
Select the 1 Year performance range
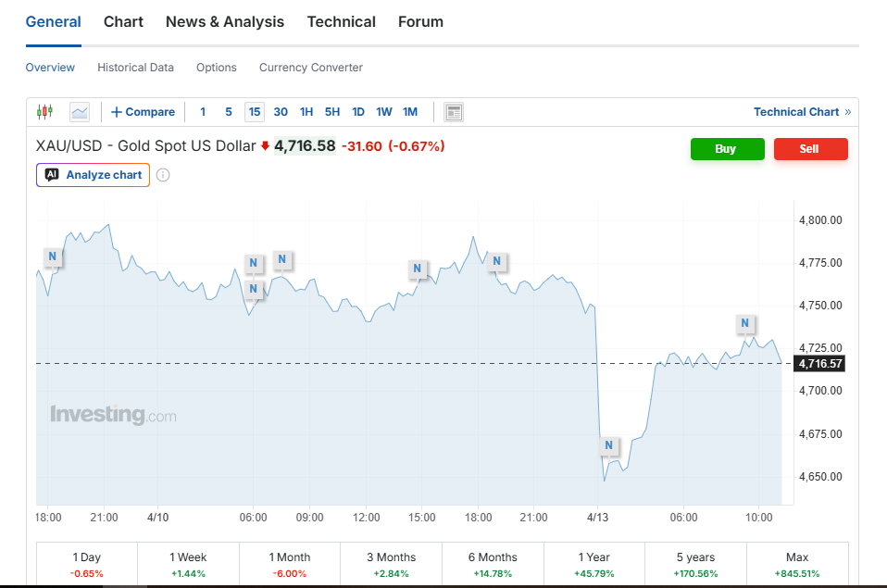(593, 564)
